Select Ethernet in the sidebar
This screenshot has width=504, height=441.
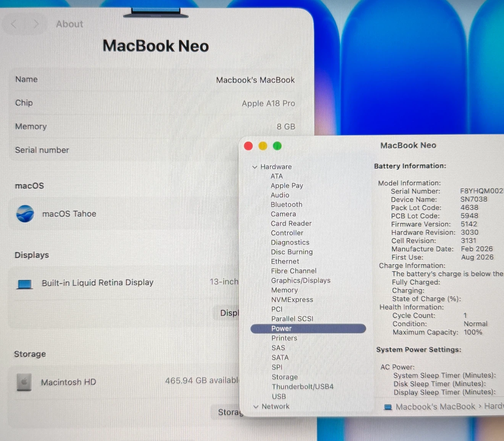(285, 261)
